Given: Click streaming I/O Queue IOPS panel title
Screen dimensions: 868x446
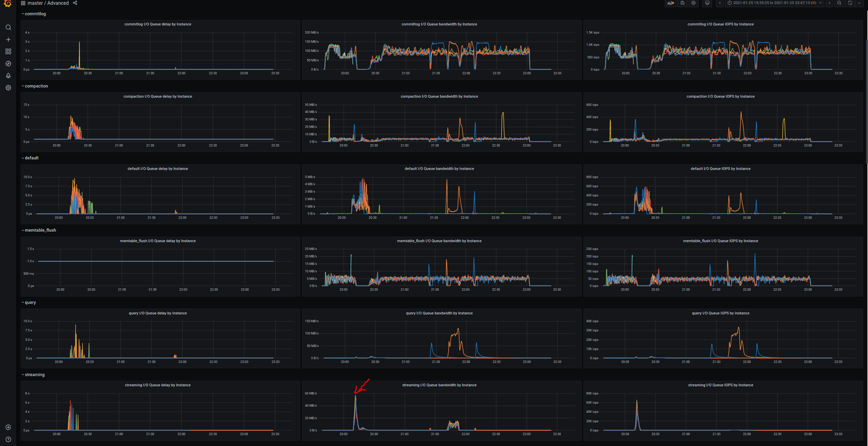Looking at the screenshot, I should click(721, 385).
